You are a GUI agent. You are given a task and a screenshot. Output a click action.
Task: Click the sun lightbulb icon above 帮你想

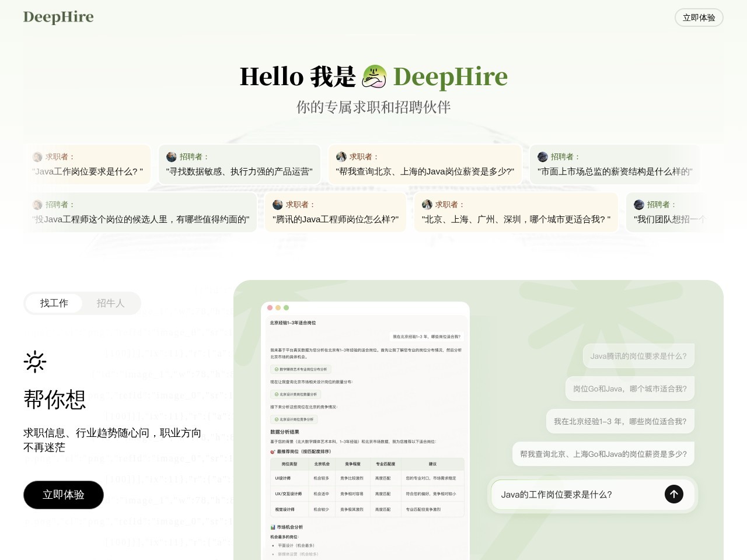pyautogui.click(x=35, y=362)
